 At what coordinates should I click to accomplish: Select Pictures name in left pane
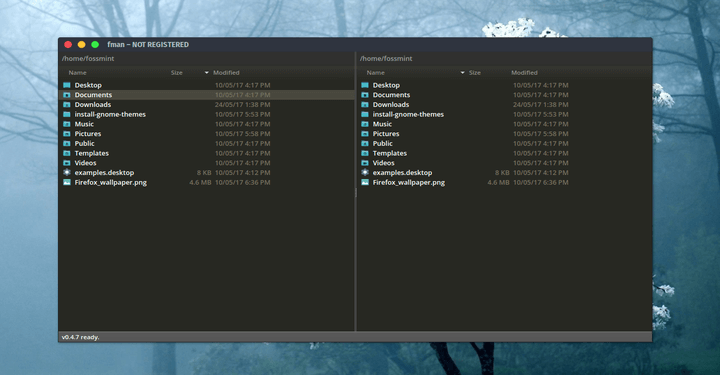(88, 134)
